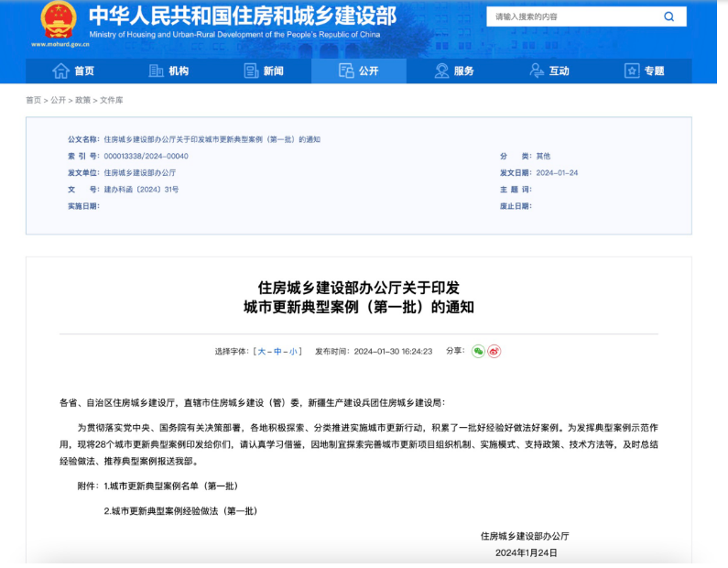This screenshot has height=568, width=728.
Task: Share article via Weibo icon
Action: [x=494, y=351]
